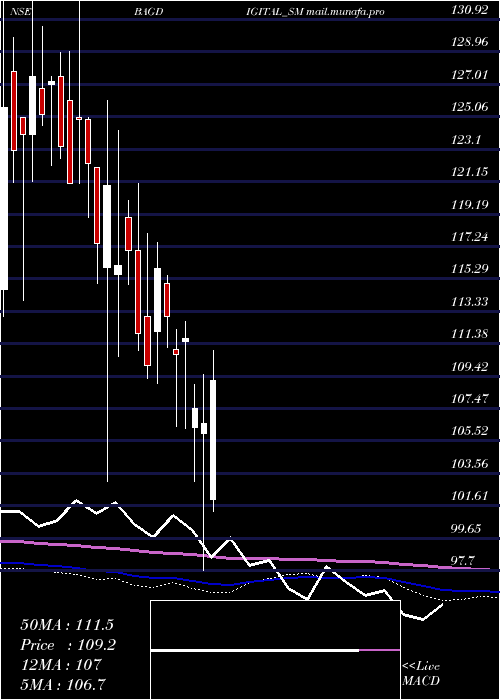Click the <<Live MACD label

[x=421, y=674]
